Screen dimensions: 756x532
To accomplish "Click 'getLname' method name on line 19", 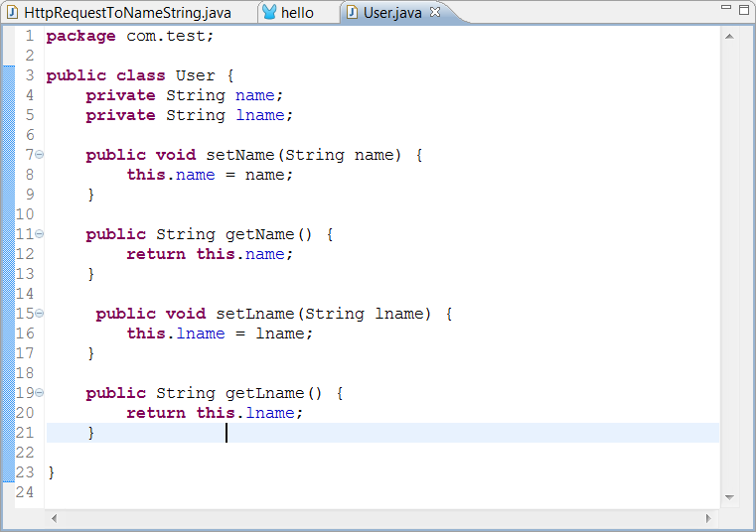I will (x=264, y=393).
